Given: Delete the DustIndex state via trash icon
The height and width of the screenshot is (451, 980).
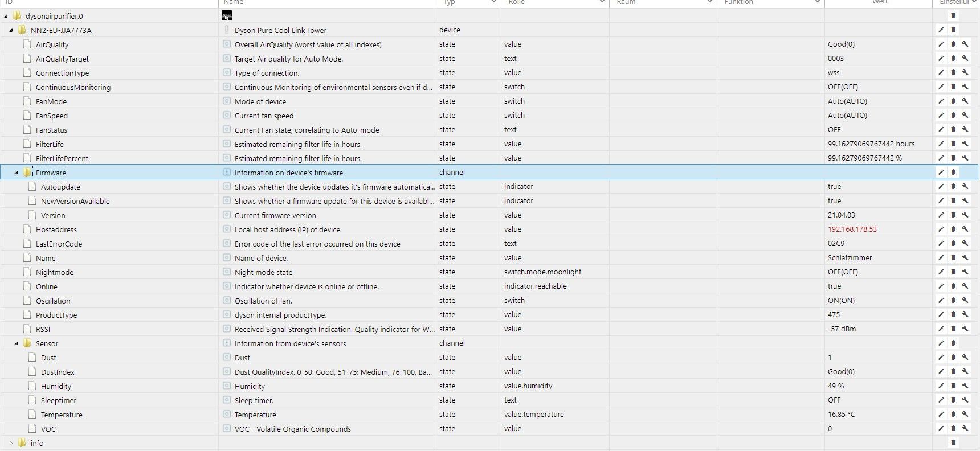Looking at the screenshot, I should (953, 372).
